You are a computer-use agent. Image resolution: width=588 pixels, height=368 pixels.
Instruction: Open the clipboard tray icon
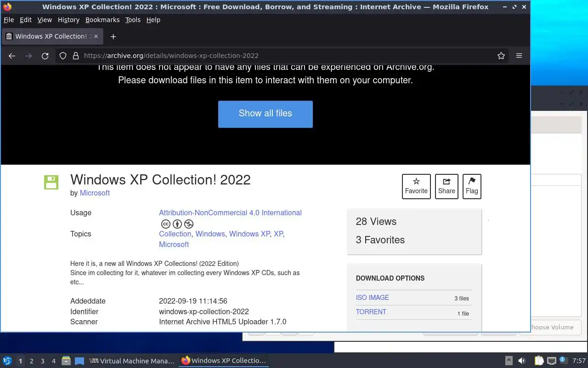[x=539, y=361]
